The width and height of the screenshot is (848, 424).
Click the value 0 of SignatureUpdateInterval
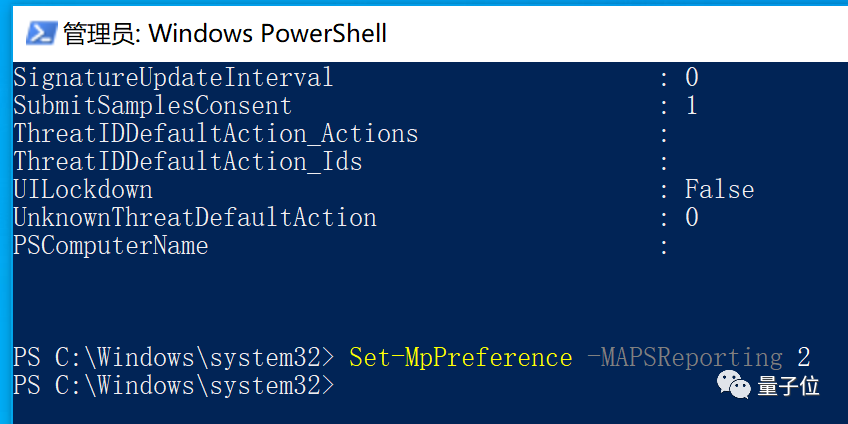[x=691, y=77]
